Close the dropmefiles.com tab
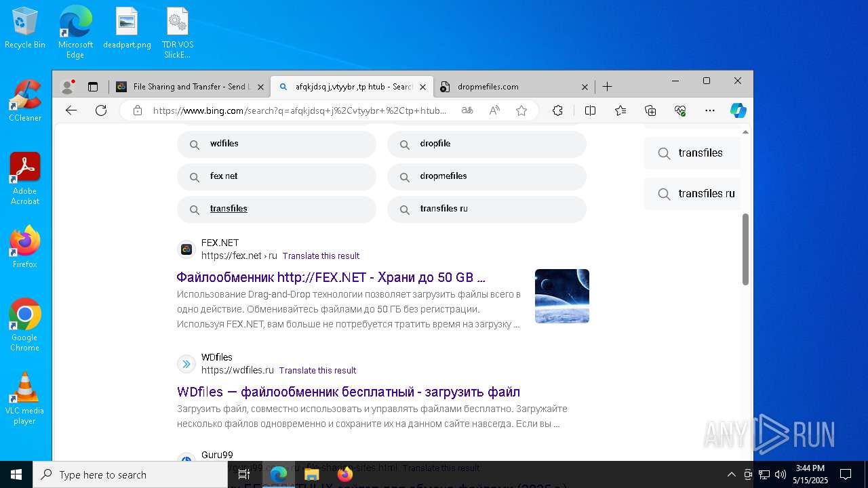 (585, 87)
